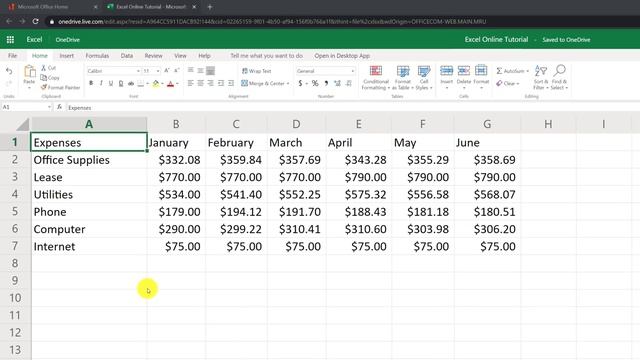The image size is (640, 360).
Task: Toggle Underline formatting
Action: (111, 83)
